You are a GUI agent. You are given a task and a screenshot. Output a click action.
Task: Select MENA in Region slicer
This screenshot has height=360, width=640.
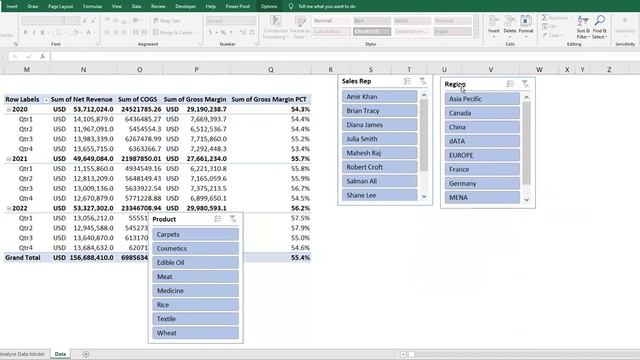(482, 198)
